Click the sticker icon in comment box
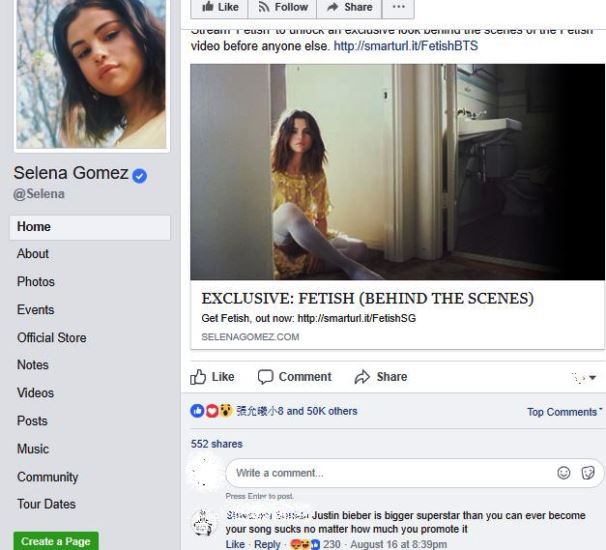The image size is (606, 550). (588, 473)
